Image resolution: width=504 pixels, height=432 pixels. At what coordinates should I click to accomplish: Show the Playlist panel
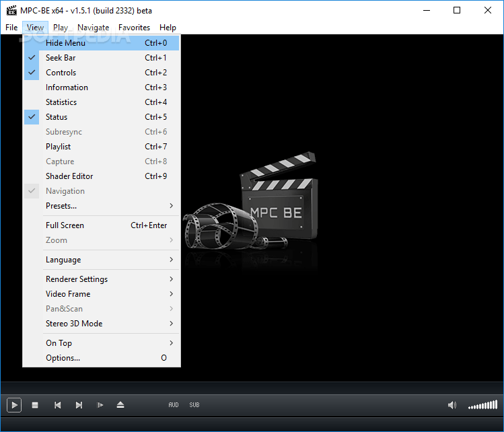[x=102, y=147]
